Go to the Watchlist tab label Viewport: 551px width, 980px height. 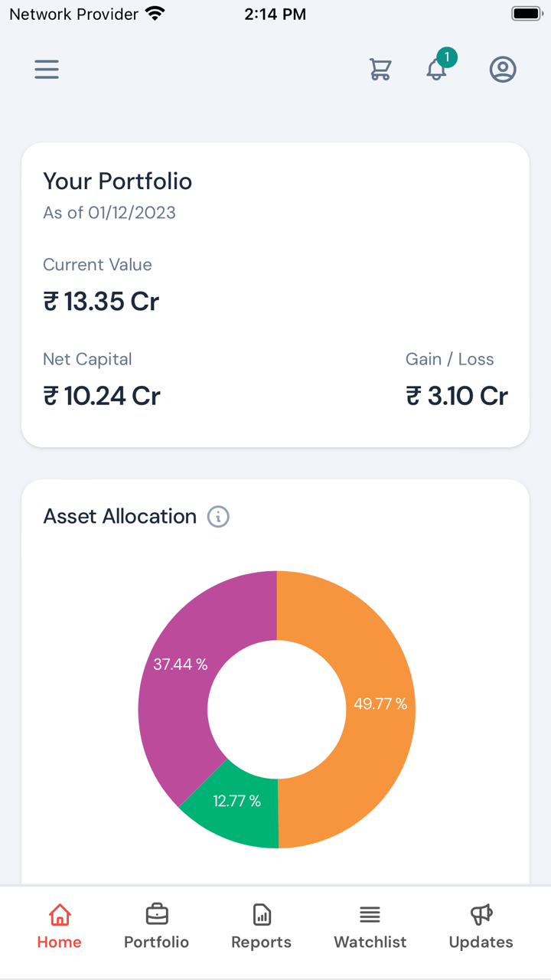click(370, 942)
